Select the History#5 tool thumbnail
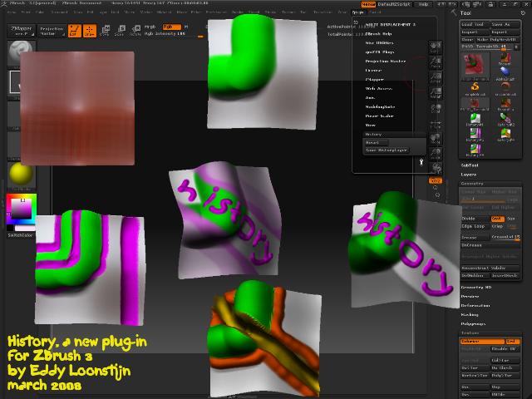Viewport: 532px width, 399px height. click(475, 150)
